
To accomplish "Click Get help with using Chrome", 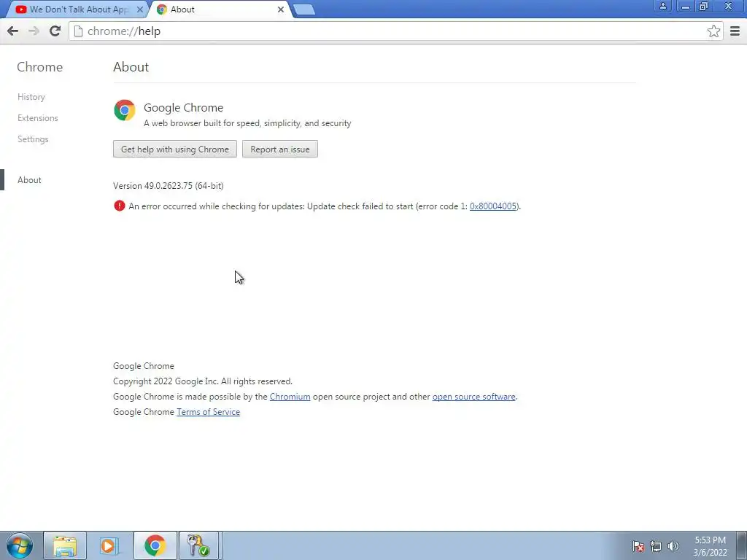I will [x=175, y=149].
